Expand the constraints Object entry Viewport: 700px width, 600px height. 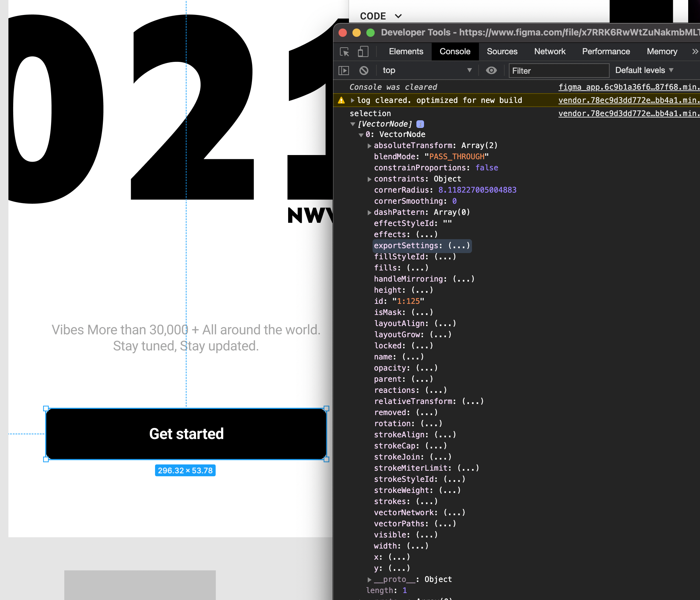pyautogui.click(x=369, y=179)
